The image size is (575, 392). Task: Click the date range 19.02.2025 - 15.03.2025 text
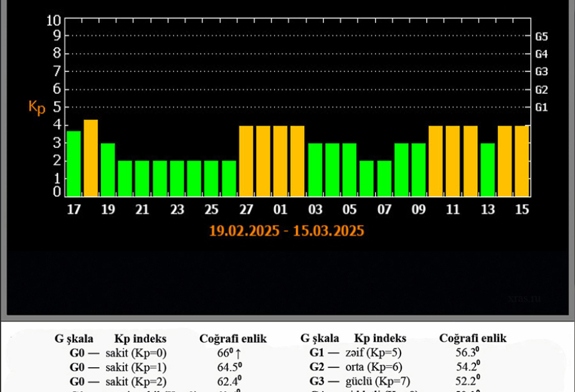287,231
